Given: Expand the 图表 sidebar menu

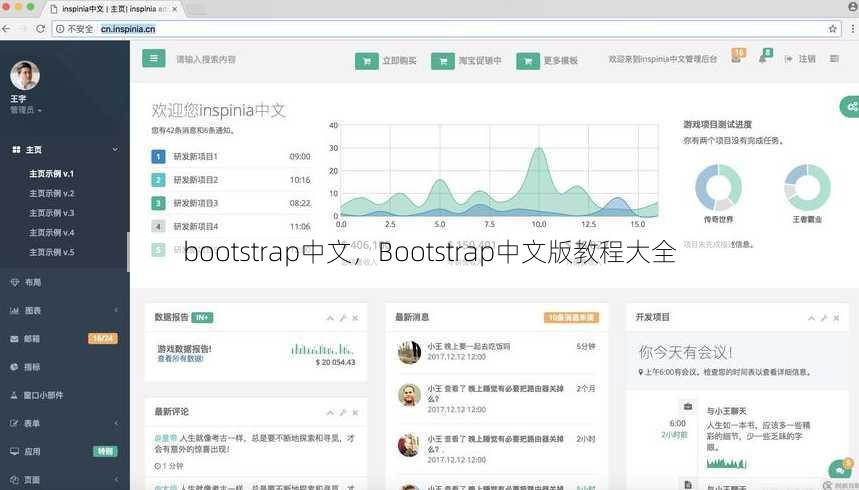Looking at the screenshot, I should click(x=65, y=311).
